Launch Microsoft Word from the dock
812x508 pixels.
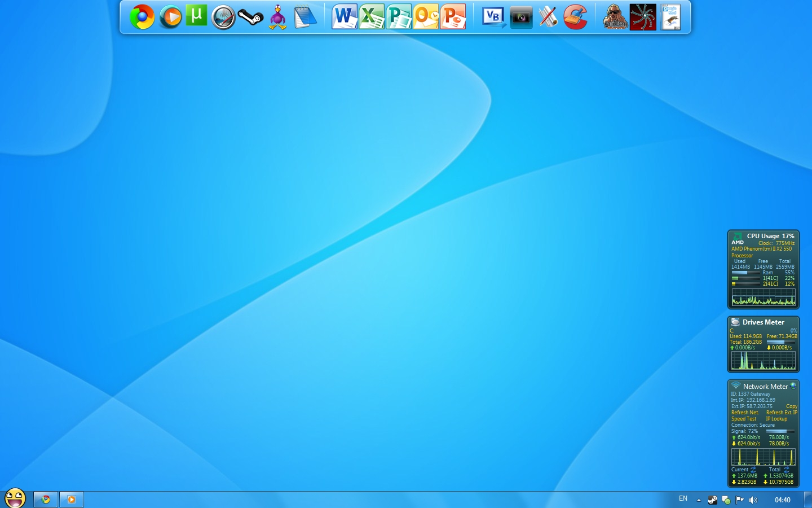tap(344, 17)
